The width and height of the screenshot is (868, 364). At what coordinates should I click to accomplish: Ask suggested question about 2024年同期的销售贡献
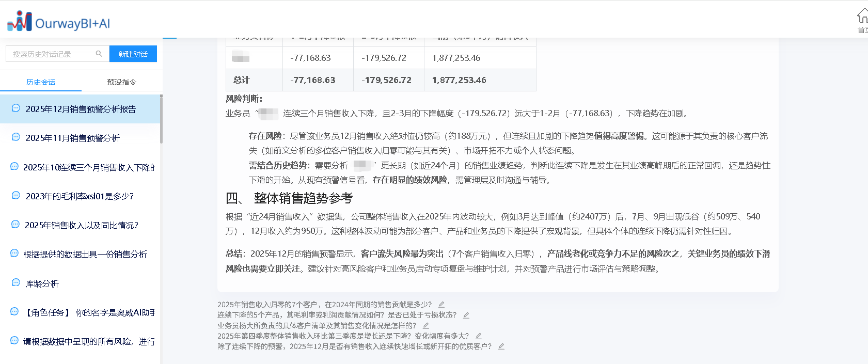pyautogui.click(x=324, y=305)
